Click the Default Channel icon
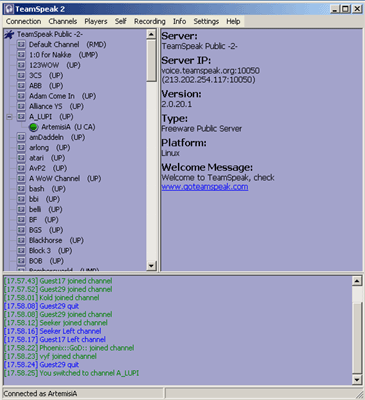Viewport: 365px width, 400px height. click(x=21, y=44)
